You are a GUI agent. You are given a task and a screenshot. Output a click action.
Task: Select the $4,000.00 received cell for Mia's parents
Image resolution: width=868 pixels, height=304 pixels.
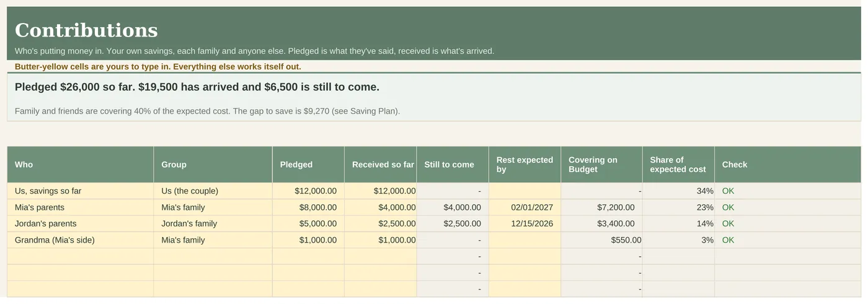(381, 207)
